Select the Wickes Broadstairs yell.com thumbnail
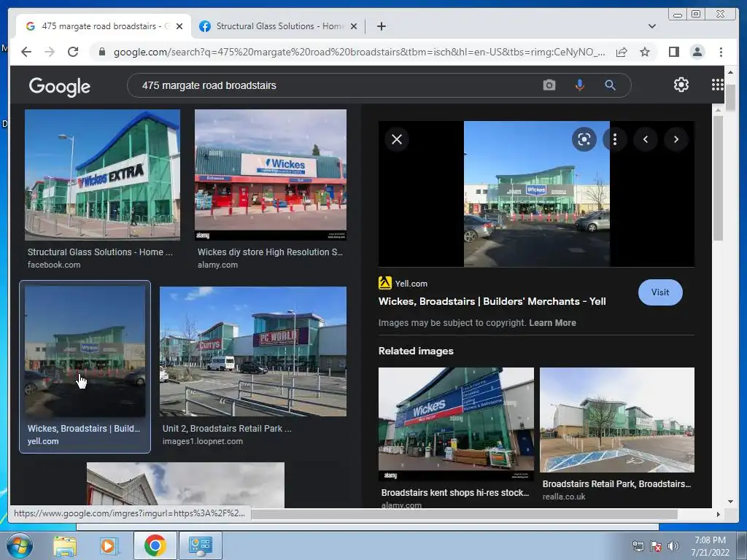Viewport: 747px width, 560px height. click(85, 351)
